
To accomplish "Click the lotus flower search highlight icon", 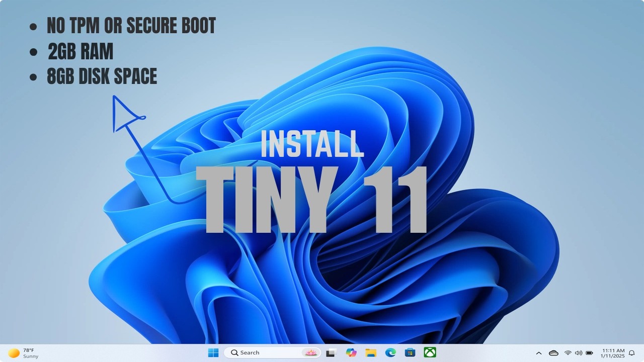I will (x=310, y=352).
